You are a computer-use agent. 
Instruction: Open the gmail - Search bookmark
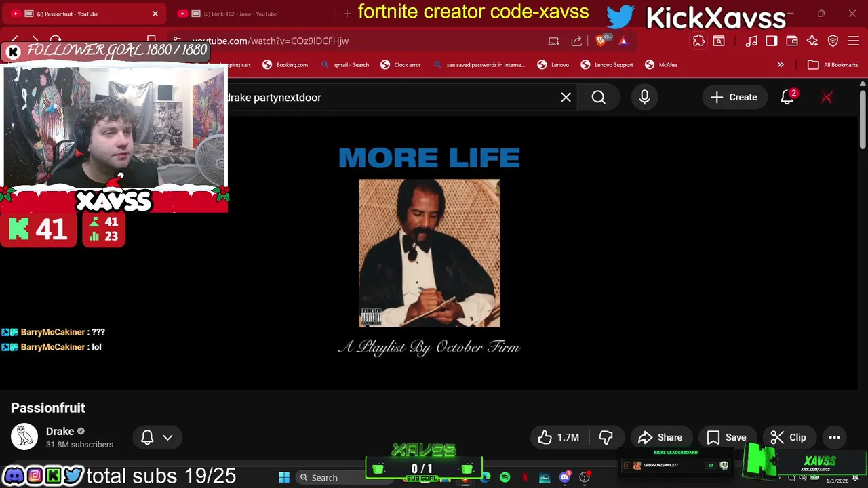[344, 65]
